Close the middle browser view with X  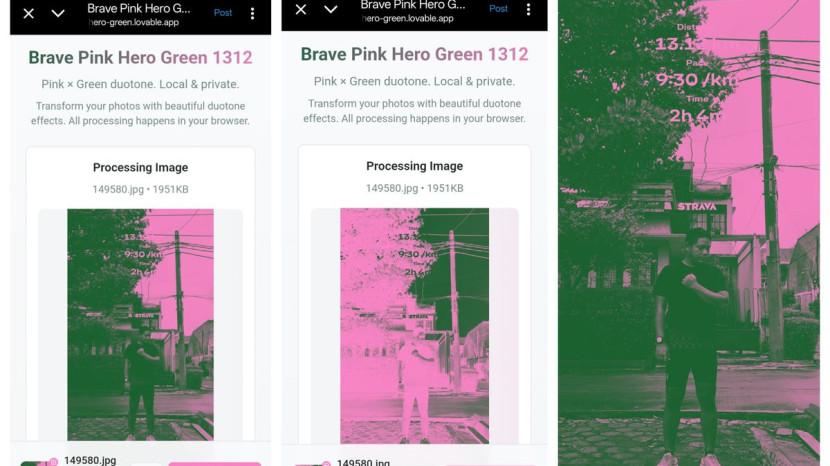[x=301, y=9]
